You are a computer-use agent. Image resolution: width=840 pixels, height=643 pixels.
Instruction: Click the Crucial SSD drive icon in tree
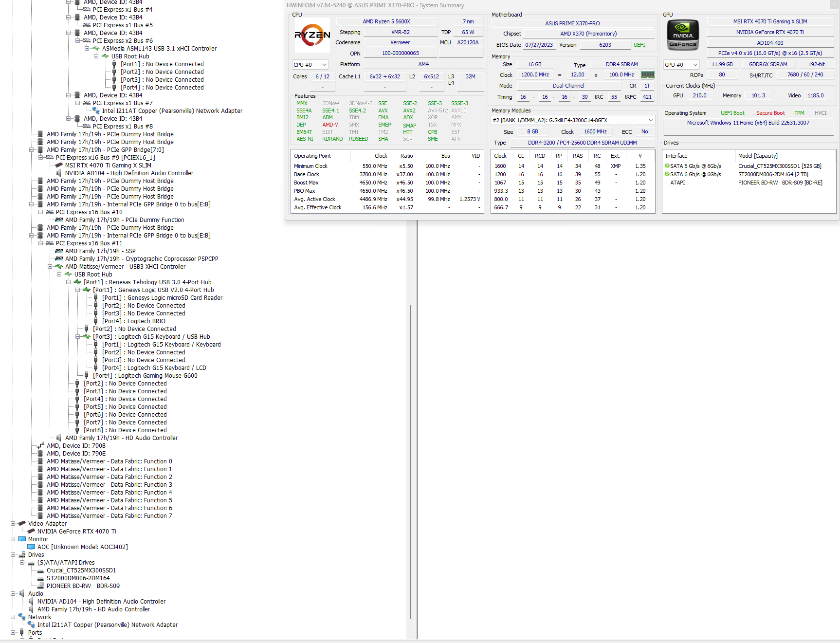41,570
